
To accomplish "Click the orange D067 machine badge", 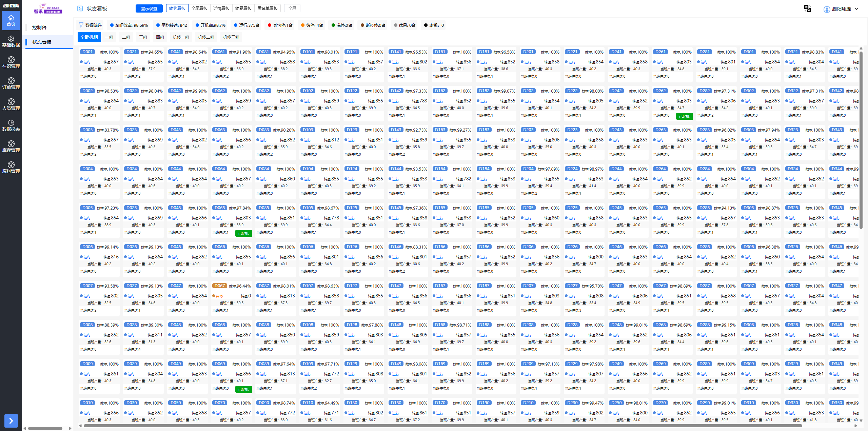I will [219, 286].
